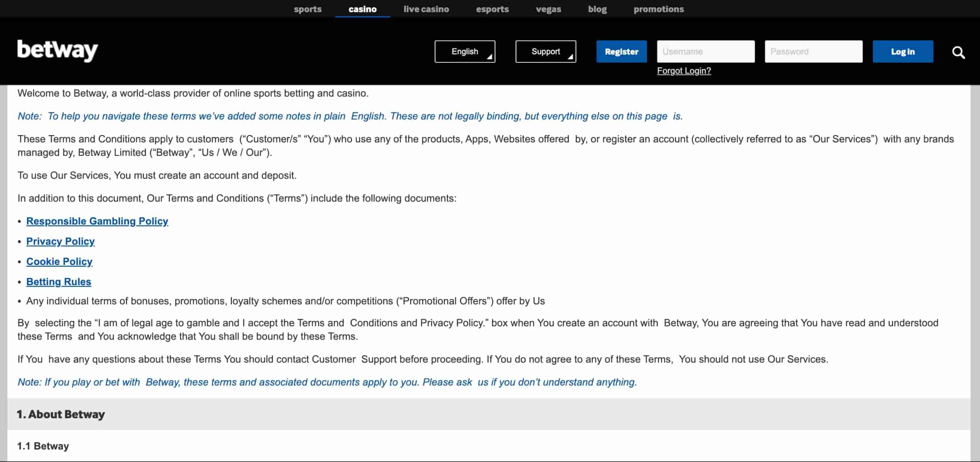
Task: Focus the Username input field
Action: pyautogui.click(x=706, y=51)
